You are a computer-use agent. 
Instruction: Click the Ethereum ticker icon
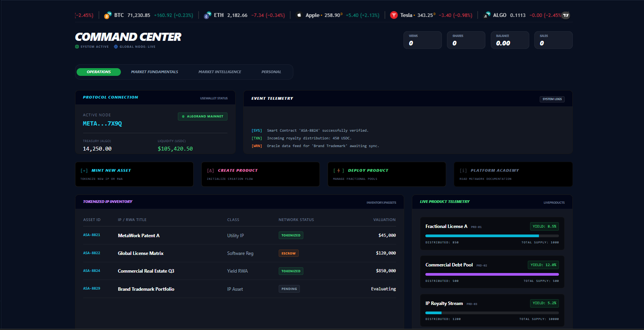(207, 15)
